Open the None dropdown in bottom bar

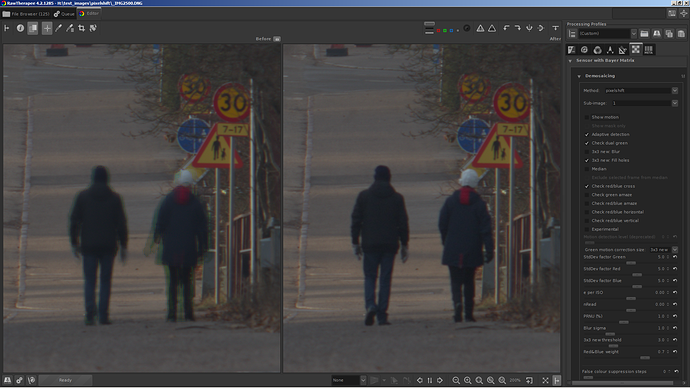pyautogui.click(x=349, y=381)
